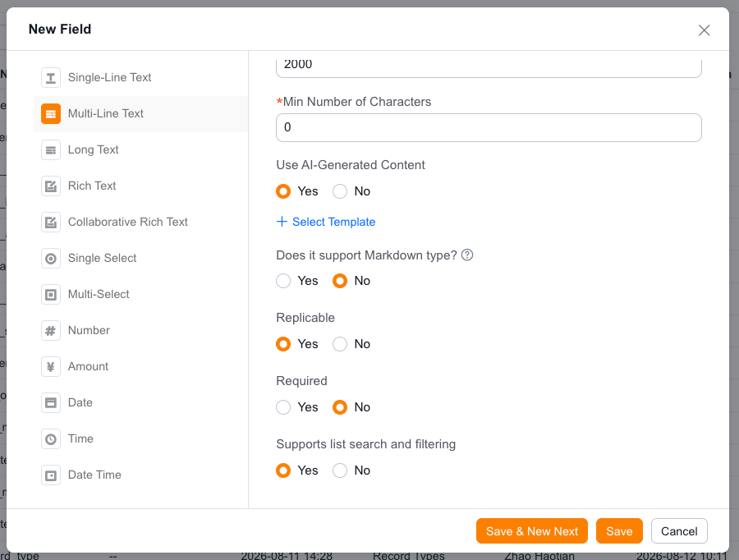Click the Date calendar icon
The image size is (739, 560).
click(x=51, y=402)
